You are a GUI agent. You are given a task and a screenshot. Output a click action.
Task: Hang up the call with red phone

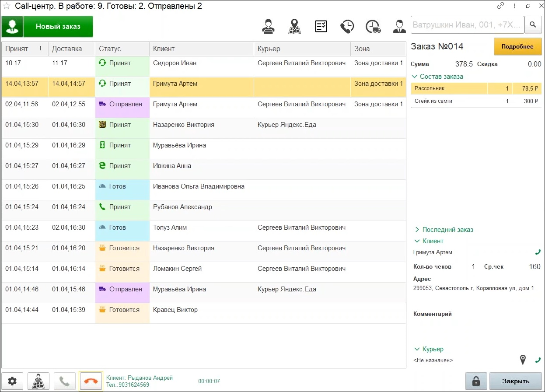click(x=91, y=381)
